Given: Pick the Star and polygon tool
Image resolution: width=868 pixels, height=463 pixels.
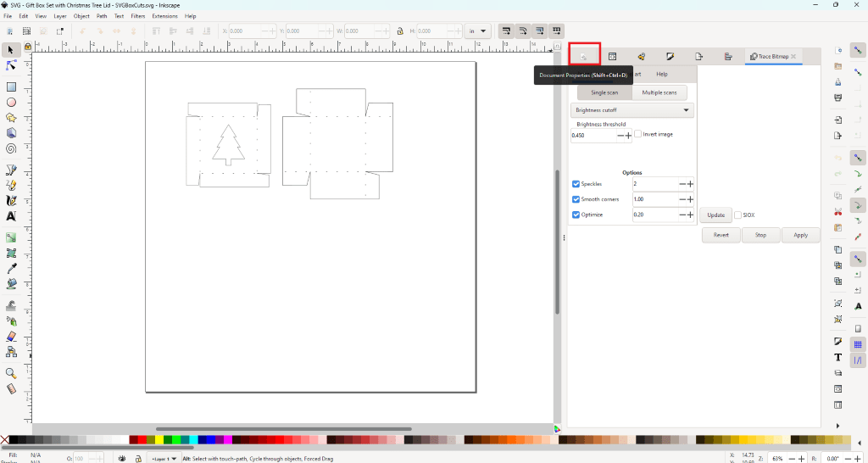Looking at the screenshot, I should tap(11, 118).
